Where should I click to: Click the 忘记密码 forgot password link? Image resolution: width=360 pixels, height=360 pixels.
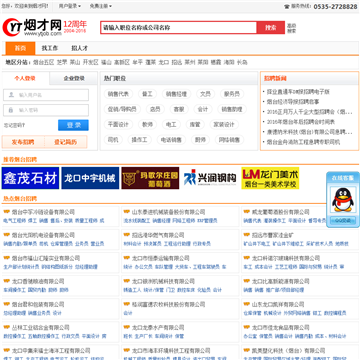click(x=14, y=126)
